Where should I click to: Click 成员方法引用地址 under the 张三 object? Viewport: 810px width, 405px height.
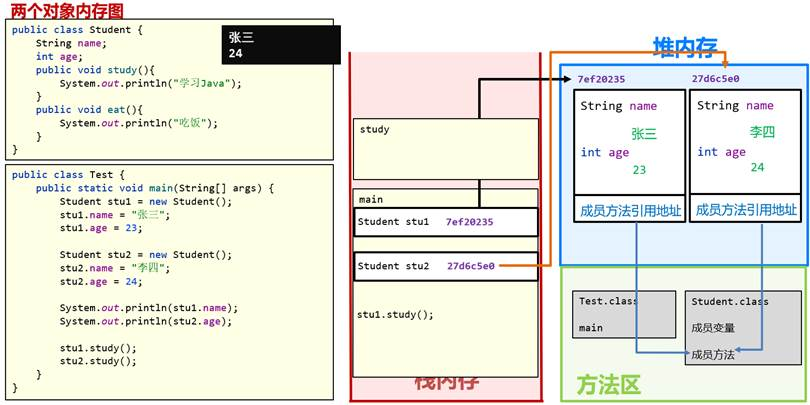[631, 211]
